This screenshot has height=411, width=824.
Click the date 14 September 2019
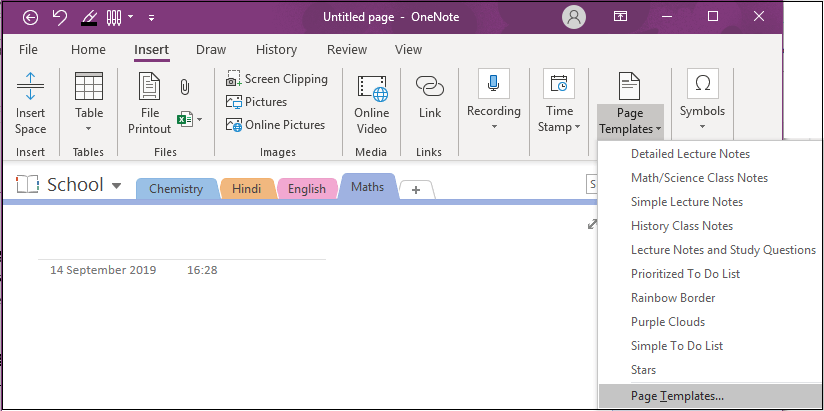tap(103, 270)
